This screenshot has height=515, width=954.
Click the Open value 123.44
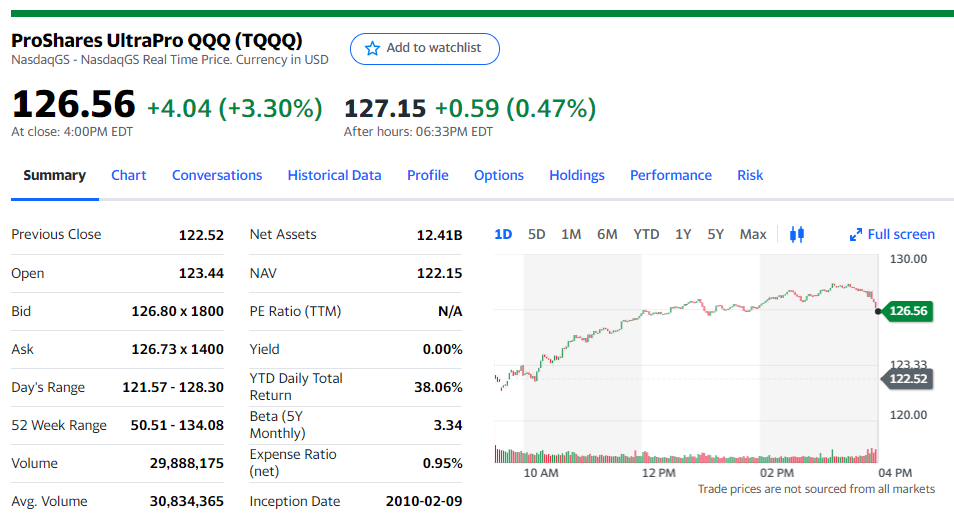(201, 273)
